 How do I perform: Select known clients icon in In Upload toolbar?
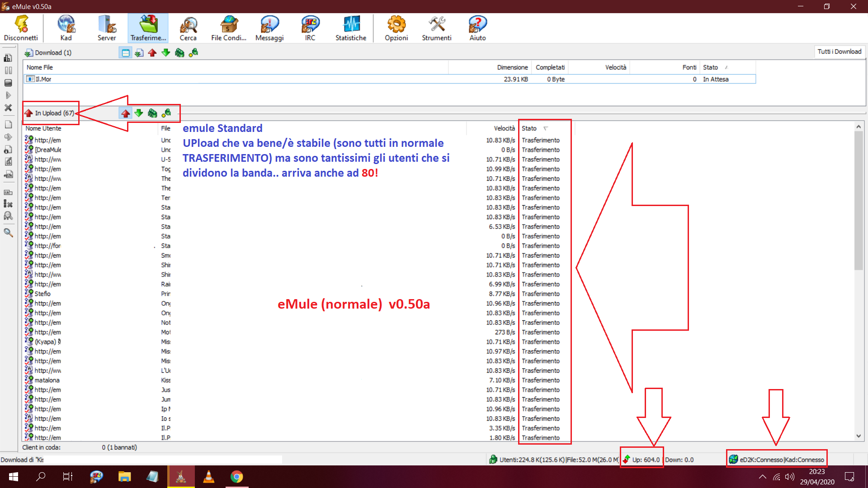pyautogui.click(x=166, y=113)
